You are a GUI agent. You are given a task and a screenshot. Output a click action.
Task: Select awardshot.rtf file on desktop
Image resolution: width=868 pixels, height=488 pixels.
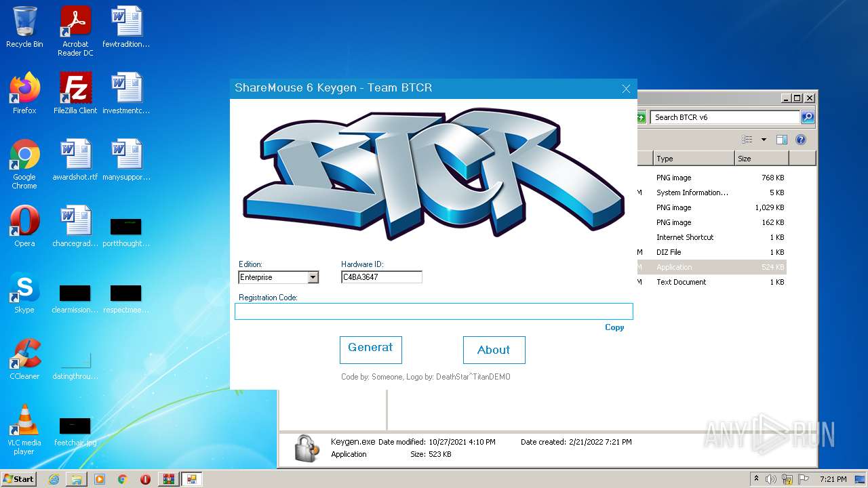tap(75, 160)
